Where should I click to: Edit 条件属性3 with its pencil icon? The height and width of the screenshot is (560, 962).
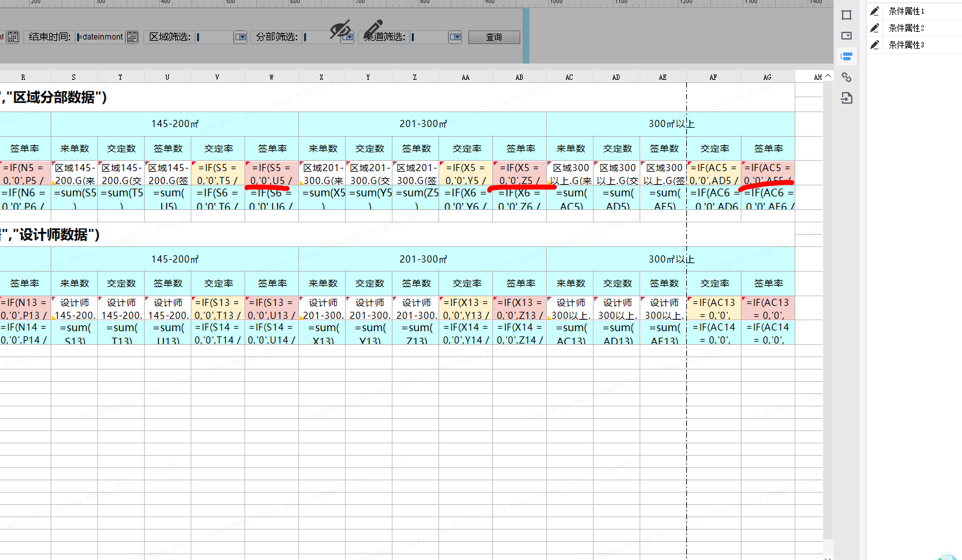(874, 45)
